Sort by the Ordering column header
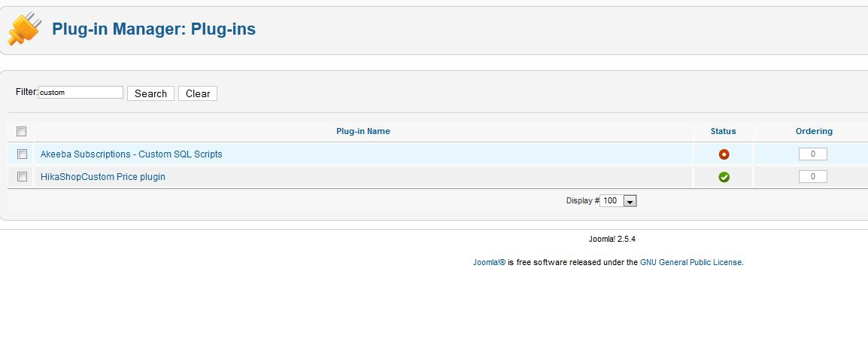The height and width of the screenshot is (354, 868). click(814, 131)
